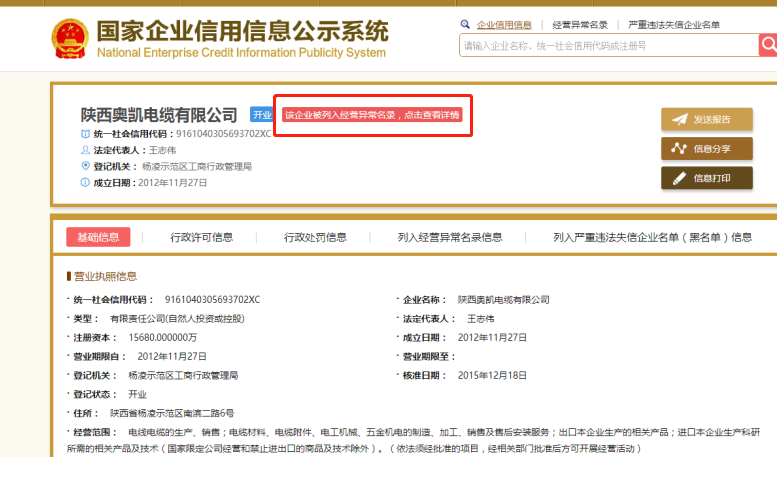Select the 经营异常名录 search category
The height and width of the screenshot is (489, 782).
click(580, 24)
